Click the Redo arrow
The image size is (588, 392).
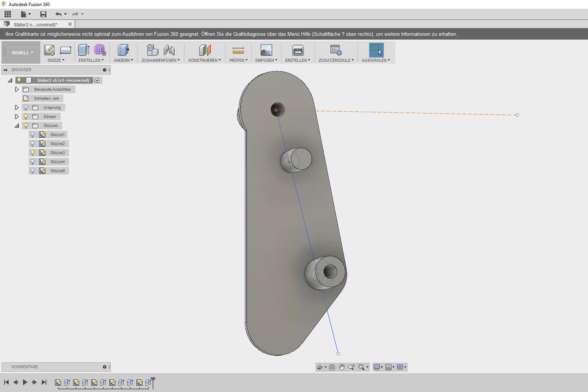tap(75, 14)
